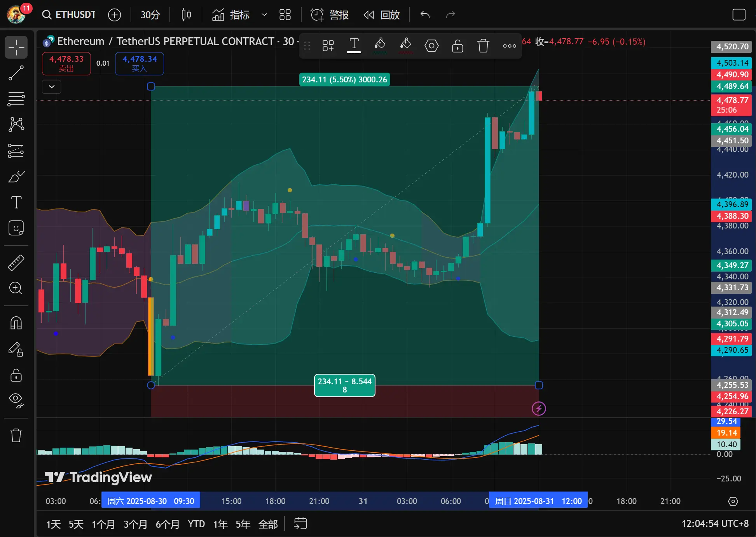Select the 1年 date range
756x537 pixels.
[x=220, y=524]
